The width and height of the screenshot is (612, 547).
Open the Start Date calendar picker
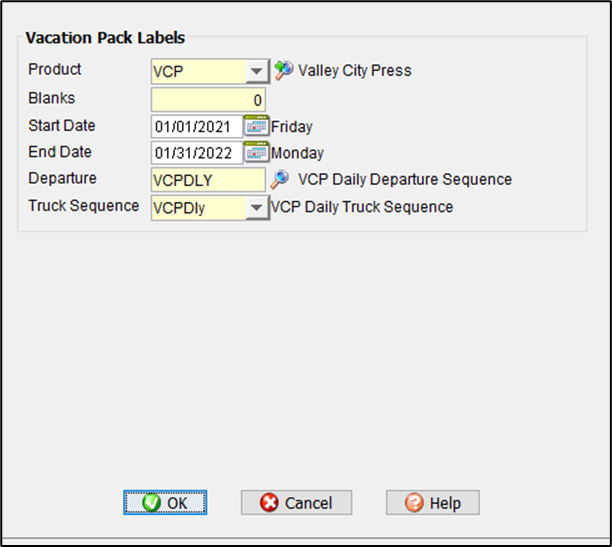[257, 127]
